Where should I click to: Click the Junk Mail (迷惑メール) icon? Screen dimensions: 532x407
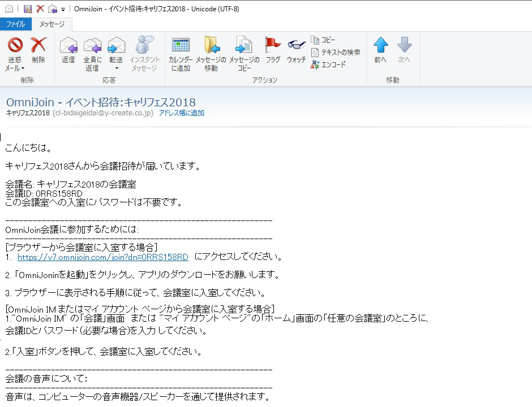click(x=15, y=46)
